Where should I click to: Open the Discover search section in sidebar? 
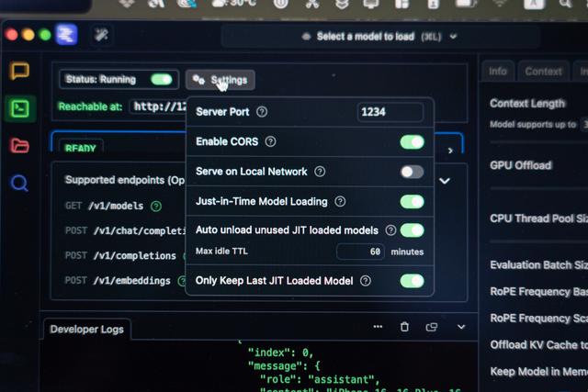[x=18, y=182]
